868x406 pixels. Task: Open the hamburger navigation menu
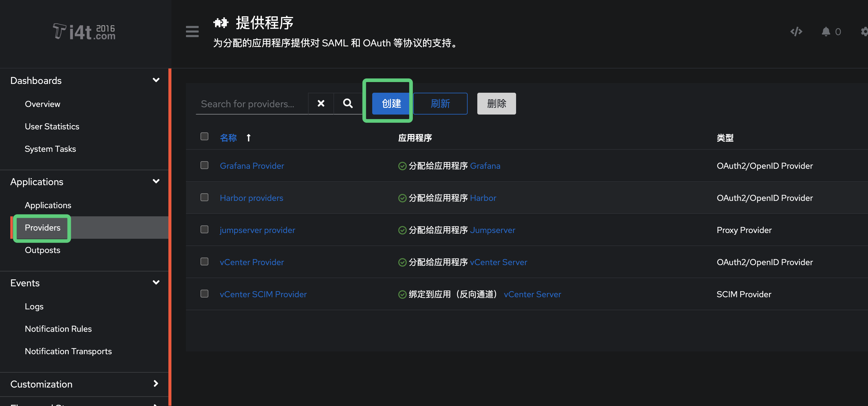(192, 32)
